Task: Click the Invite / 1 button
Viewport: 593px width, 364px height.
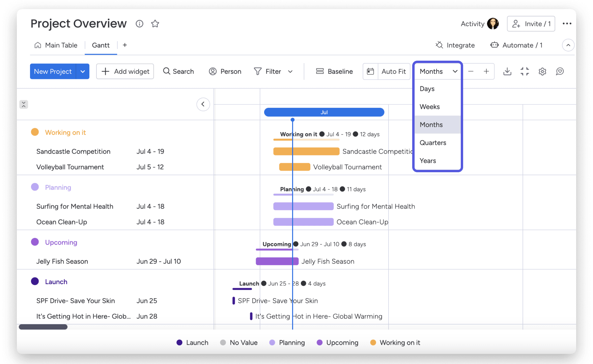Action: 531,24
